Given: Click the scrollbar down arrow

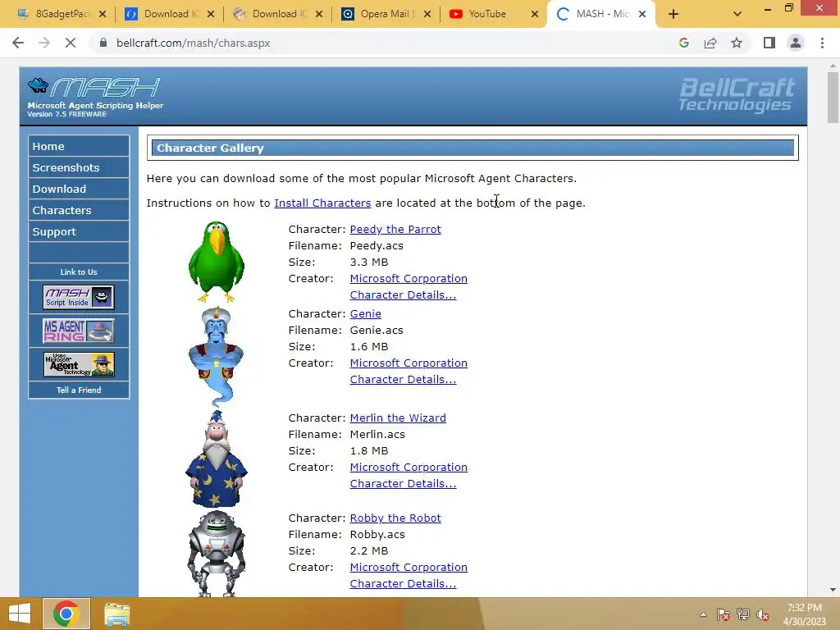Looking at the screenshot, I should [x=833, y=590].
